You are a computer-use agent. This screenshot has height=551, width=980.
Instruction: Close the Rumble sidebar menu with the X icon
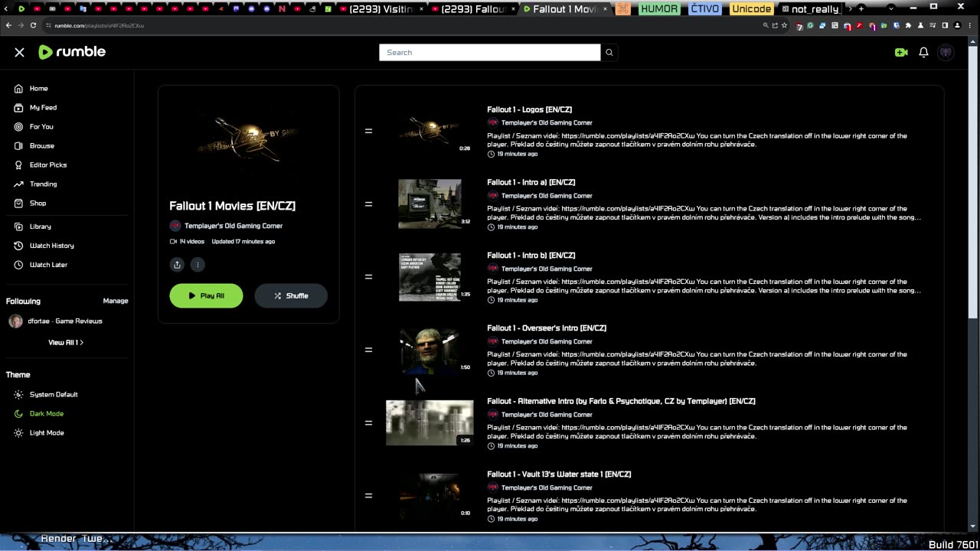tap(20, 52)
